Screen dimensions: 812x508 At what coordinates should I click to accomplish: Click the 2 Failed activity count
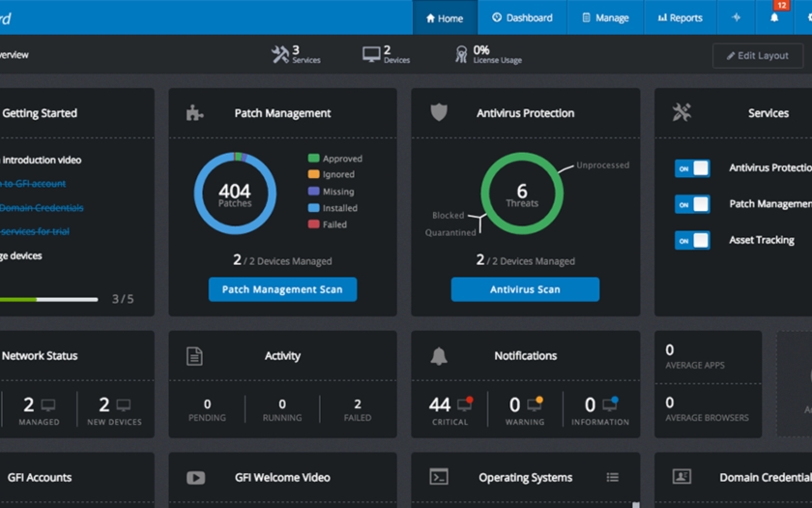(358, 403)
